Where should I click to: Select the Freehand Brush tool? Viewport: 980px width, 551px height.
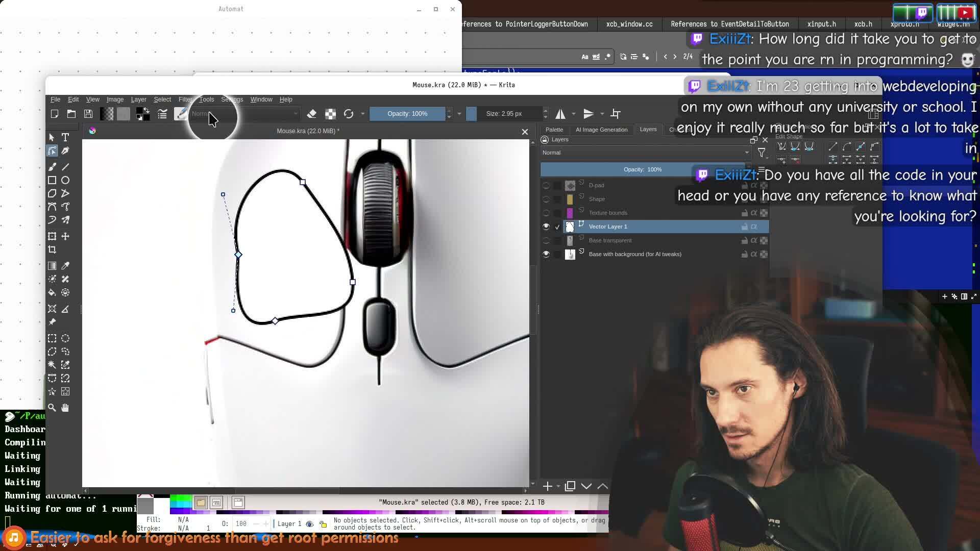coord(52,167)
